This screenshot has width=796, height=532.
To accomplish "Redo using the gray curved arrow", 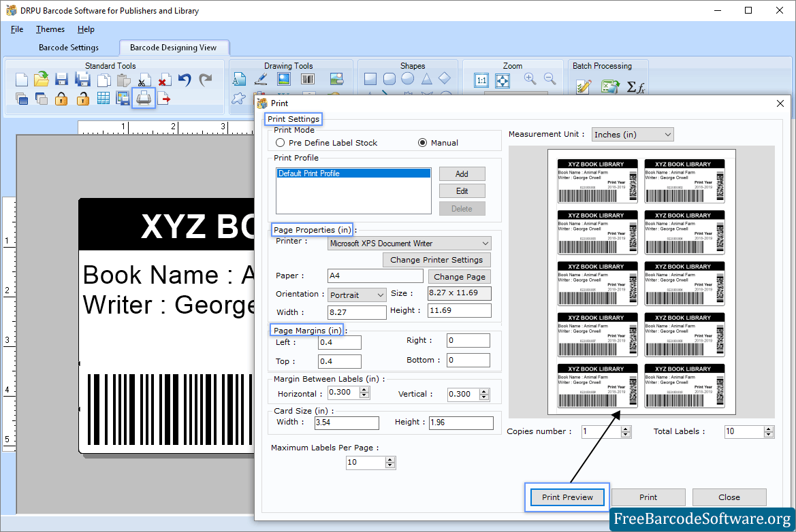I will click(205, 80).
